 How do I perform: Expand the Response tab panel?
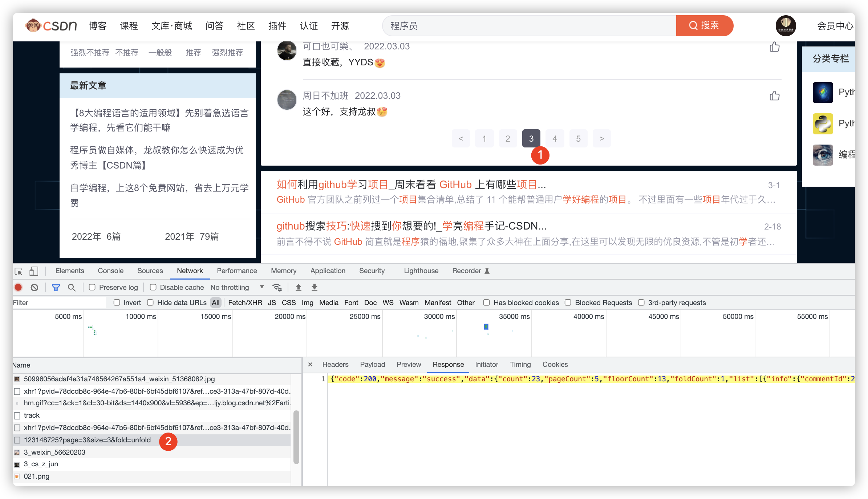click(448, 364)
